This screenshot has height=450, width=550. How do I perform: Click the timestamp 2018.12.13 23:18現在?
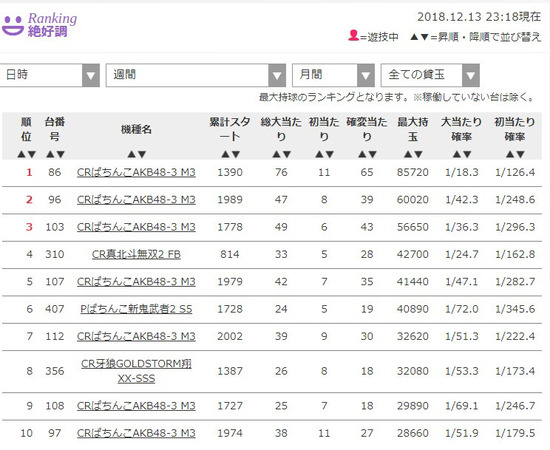click(x=479, y=17)
